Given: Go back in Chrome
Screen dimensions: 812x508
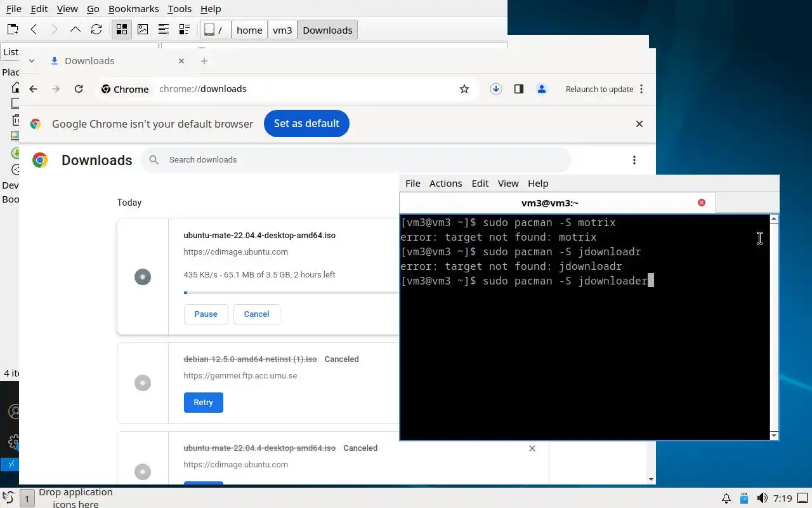Looking at the screenshot, I should (x=33, y=89).
